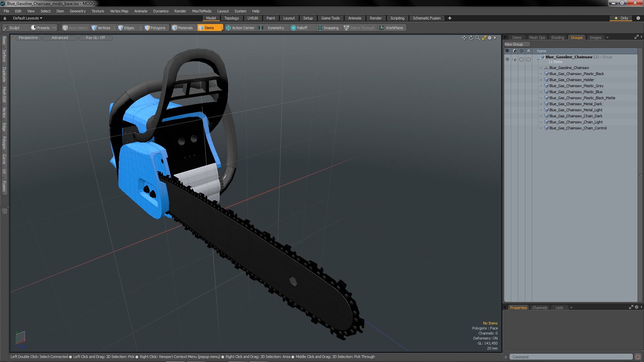Open Action Center options
This screenshot has width=644, height=362.
point(240,28)
